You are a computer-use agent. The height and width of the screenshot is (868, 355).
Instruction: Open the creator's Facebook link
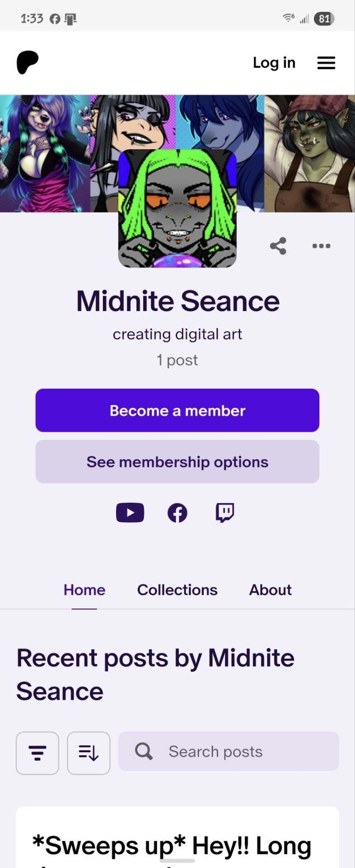coord(177,513)
